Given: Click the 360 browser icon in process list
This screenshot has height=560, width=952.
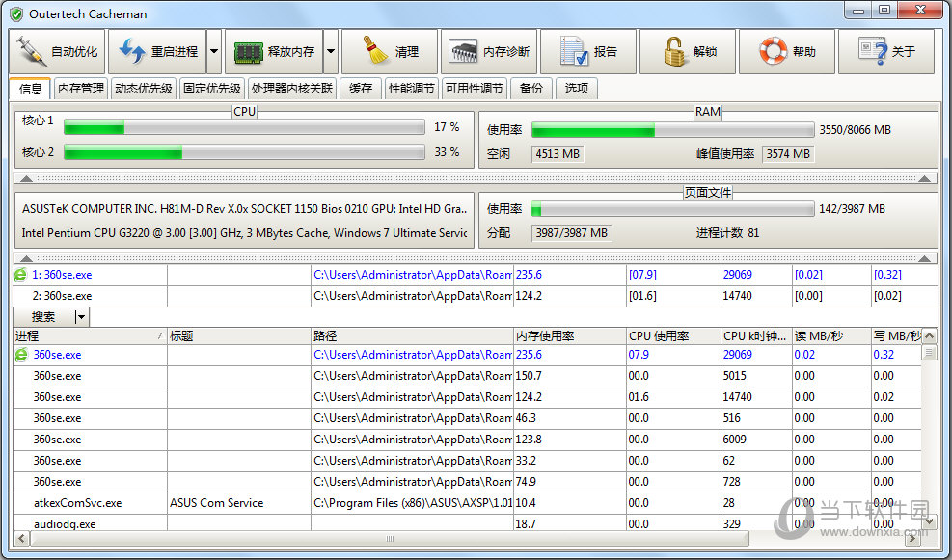Looking at the screenshot, I should pos(21,355).
